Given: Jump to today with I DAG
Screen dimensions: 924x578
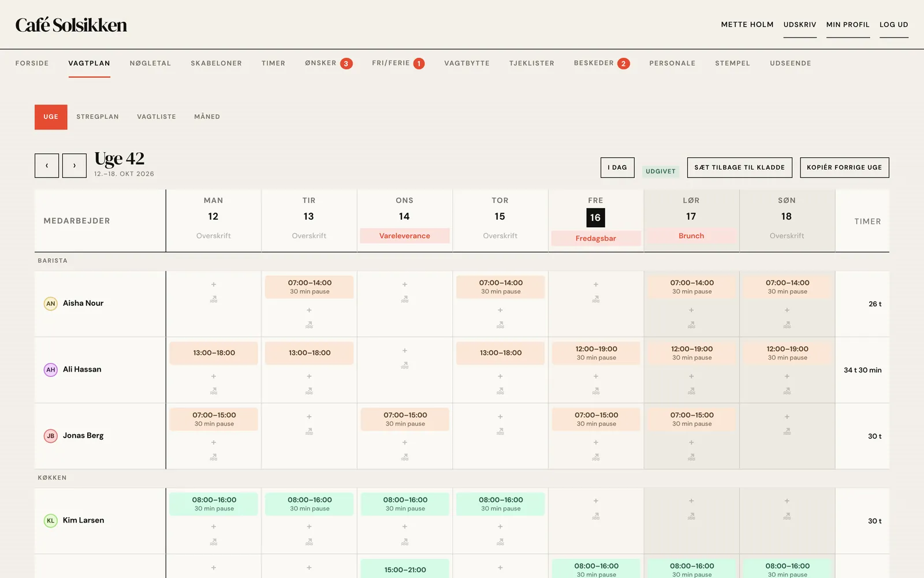Looking at the screenshot, I should (x=617, y=168).
